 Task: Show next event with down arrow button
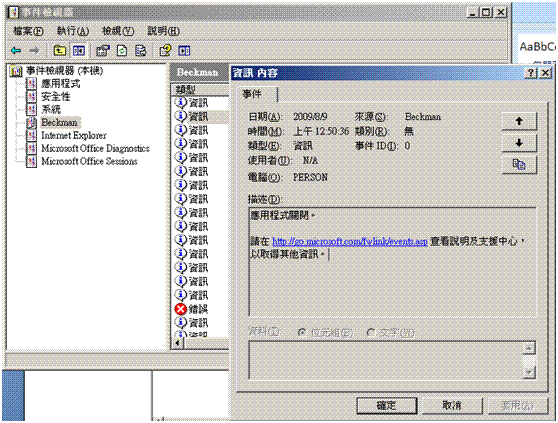(x=519, y=143)
